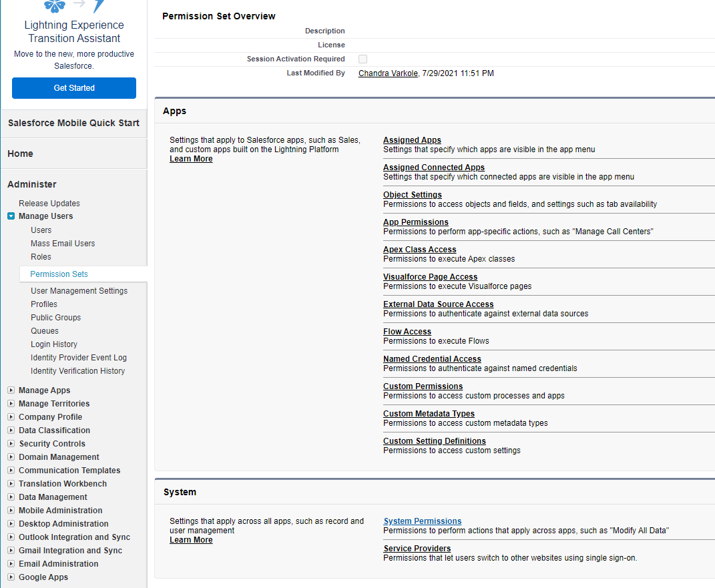Click the Get Started button
Screen dimensions: 715x588
pos(74,88)
